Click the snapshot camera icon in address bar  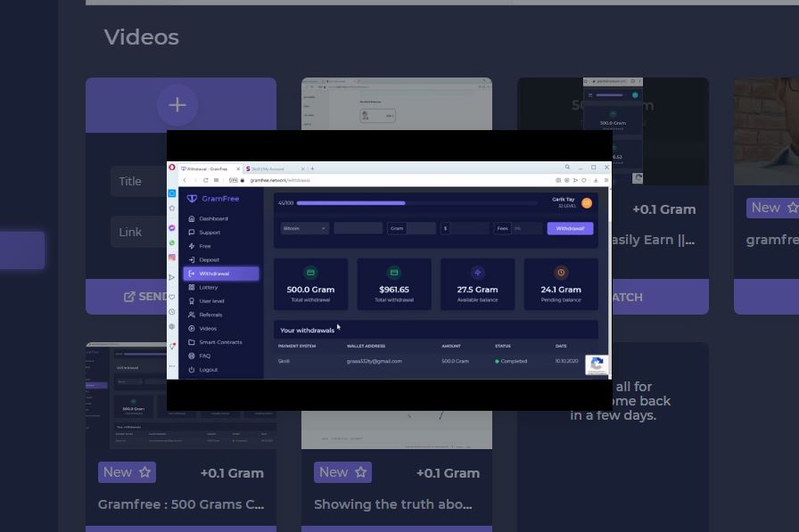click(558, 180)
